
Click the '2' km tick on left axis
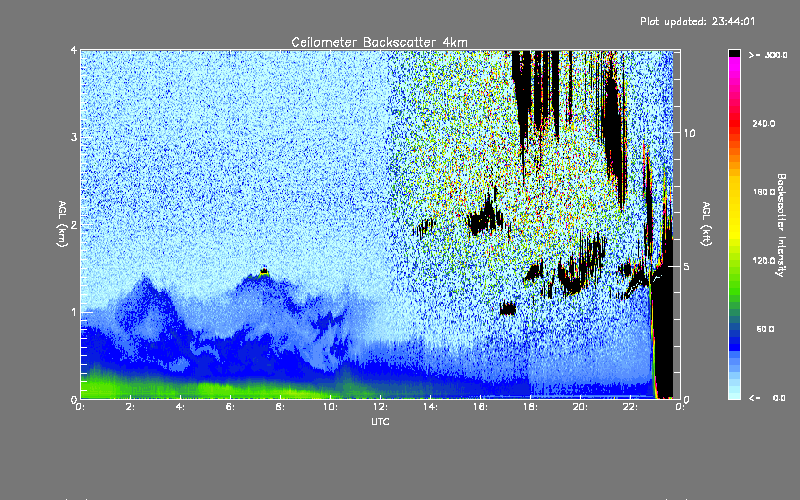(74, 225)
